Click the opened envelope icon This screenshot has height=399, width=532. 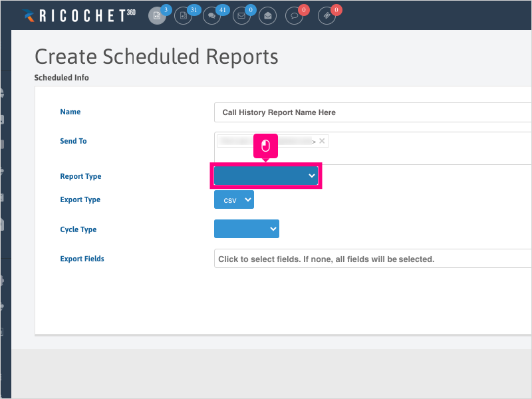point(268,15)
